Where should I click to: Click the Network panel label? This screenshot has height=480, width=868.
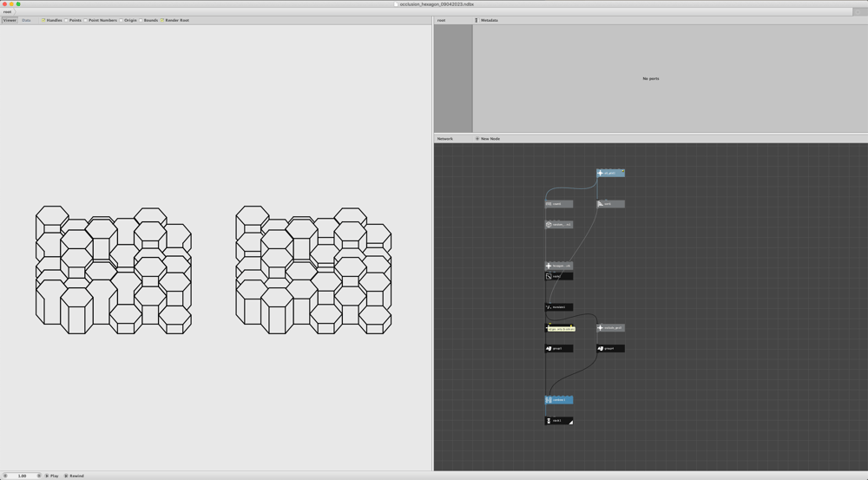point(445,138)
